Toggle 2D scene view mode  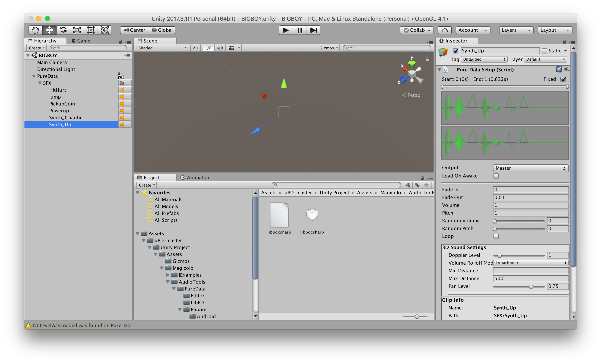[x=195, y=48]
